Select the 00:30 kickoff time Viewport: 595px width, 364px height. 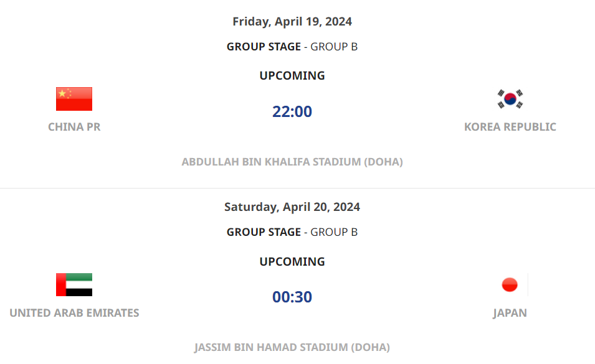point(292,297)
